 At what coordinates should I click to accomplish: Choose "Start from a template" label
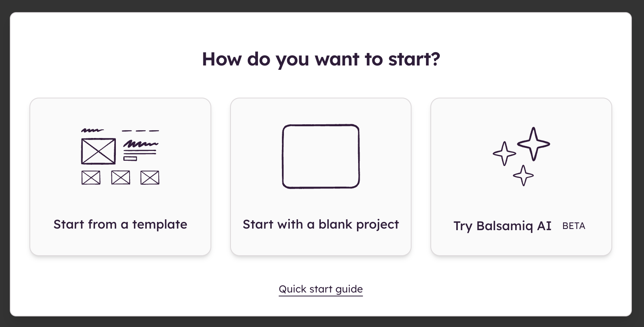120,224
